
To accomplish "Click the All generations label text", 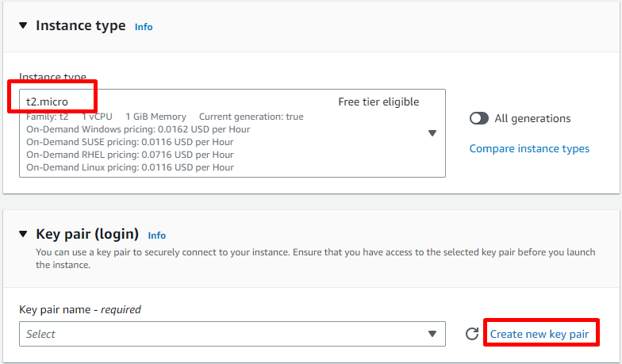I will click(x=532, y=118).
